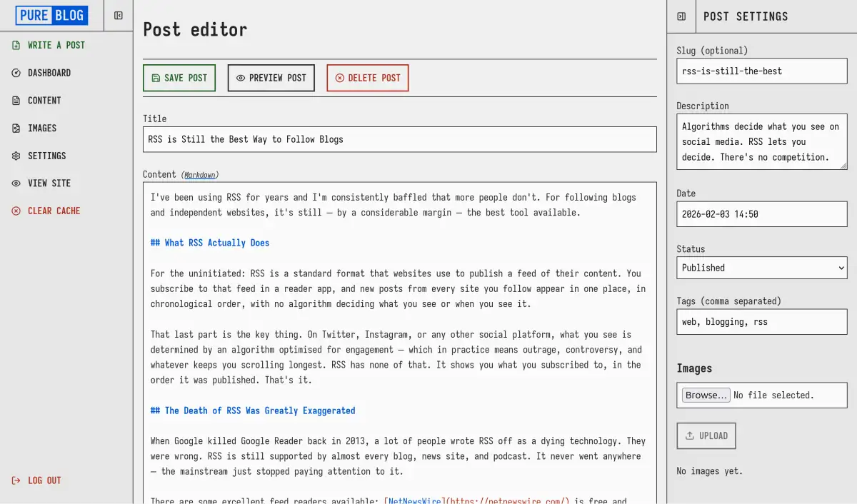Click the eye icon on Preview Post
This screenshot has width=857, height=504.
tap(241, 78)
